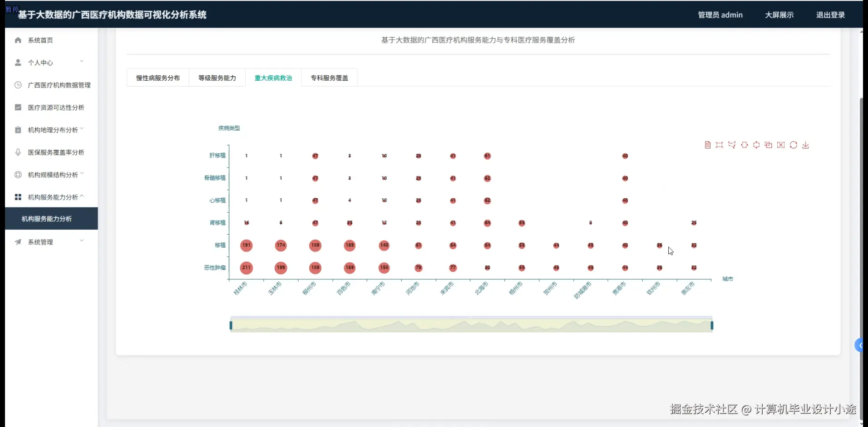The height and width of the screenshot is (427, 868).
Task: Click the blue arrow button at right edge
Action: coord(859,345)
